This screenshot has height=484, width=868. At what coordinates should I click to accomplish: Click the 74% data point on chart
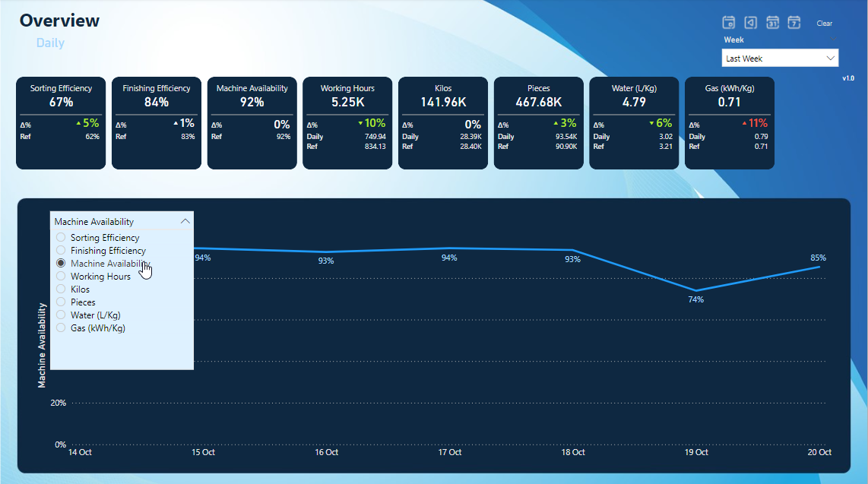[696, 290]
